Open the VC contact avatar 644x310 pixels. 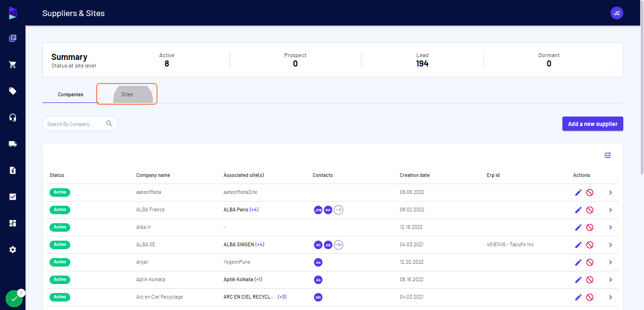pos(318,245)
